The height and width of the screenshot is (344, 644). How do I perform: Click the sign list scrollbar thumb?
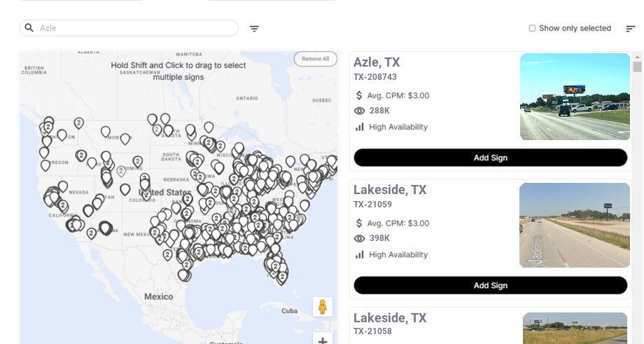637,67
